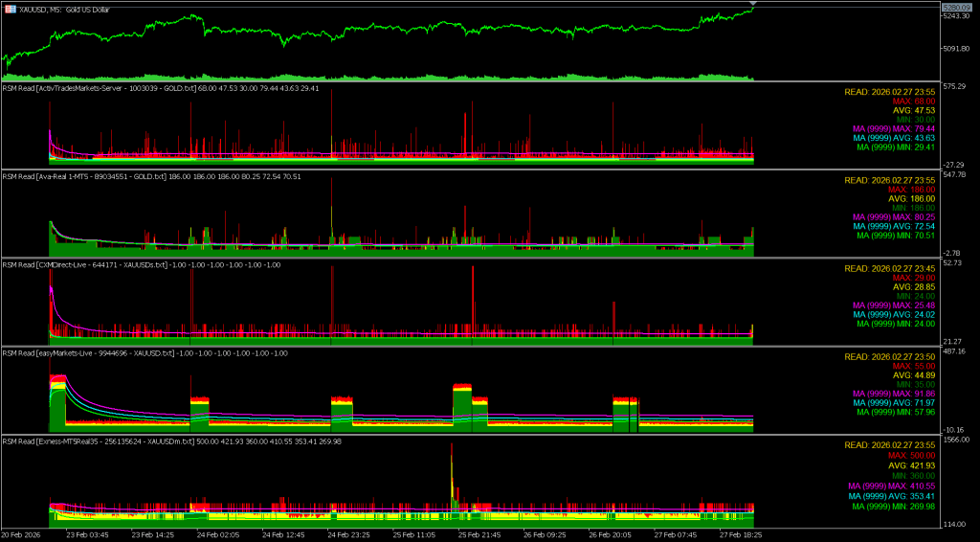Viewport: 980px width, 542px height.
Task: Select the ActivTradesMarkets-Server RSM Read indicator label
Action: 161,88
